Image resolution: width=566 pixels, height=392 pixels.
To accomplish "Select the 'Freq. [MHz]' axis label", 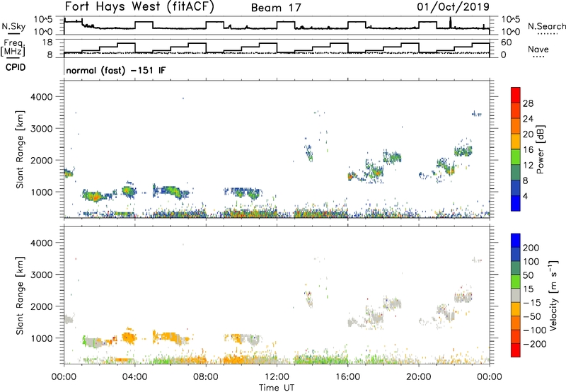I will (x=13, y=47).
